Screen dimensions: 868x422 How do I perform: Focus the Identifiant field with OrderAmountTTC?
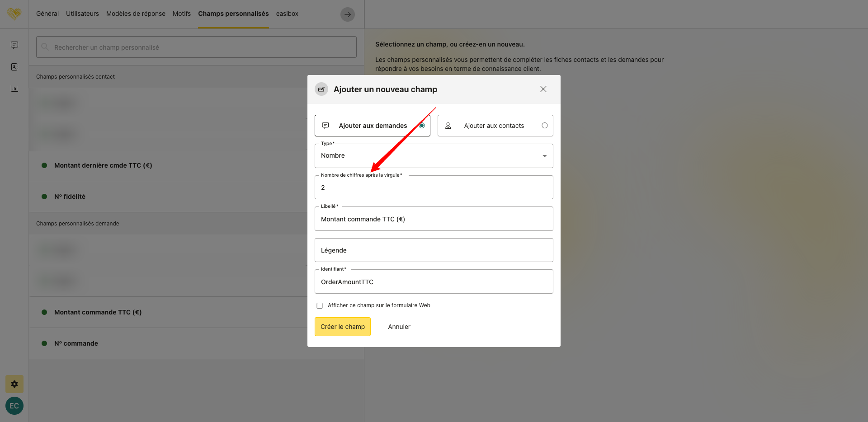[434, 282]
